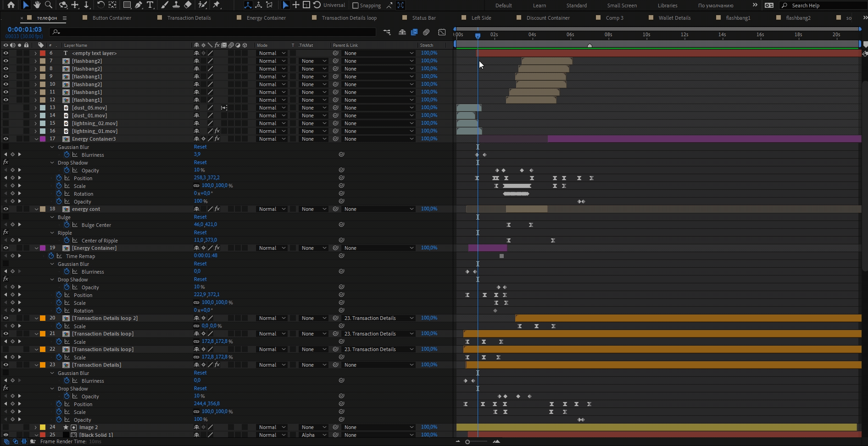Image resolution: width=868 pixels, height=446 pixels.
Task: Click the Puppet Pin tool
Action: (217, 5)
